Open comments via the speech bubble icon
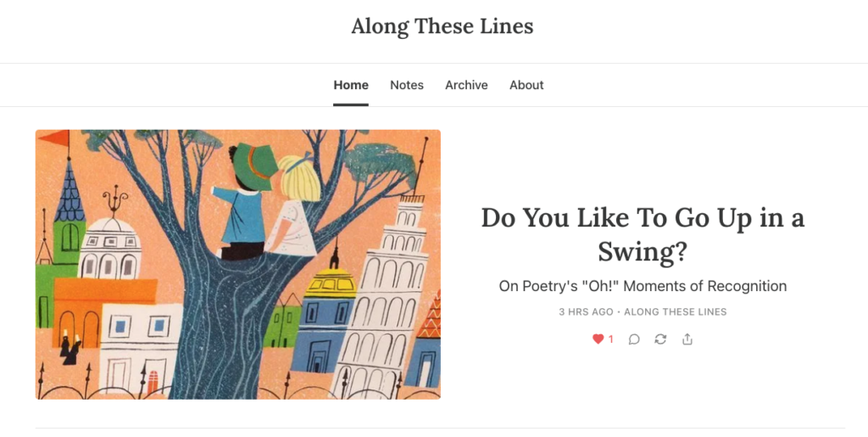Screen dimensions: 868x437 click(634, 339)
